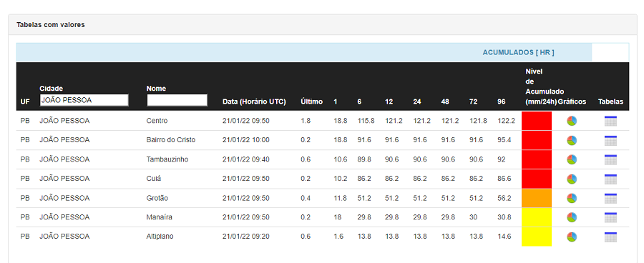The image size is (644, 263).
Task: Click the 11.8 value for Grotão
Action: click(341, 198)
